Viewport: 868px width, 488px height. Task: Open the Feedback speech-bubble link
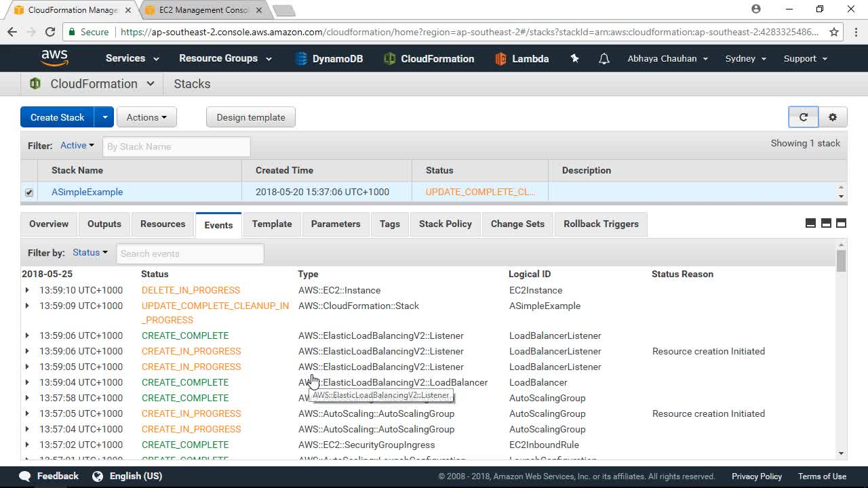[49, 476]
